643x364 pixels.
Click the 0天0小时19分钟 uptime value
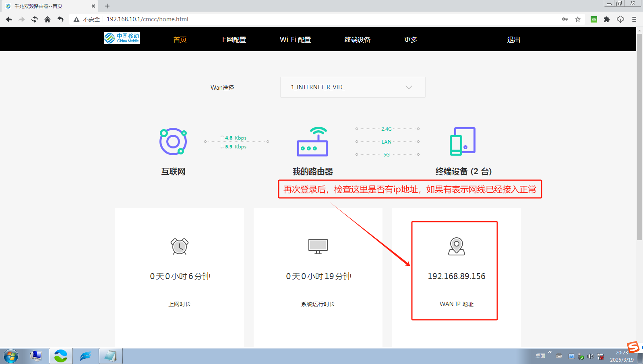pos(318,276)
